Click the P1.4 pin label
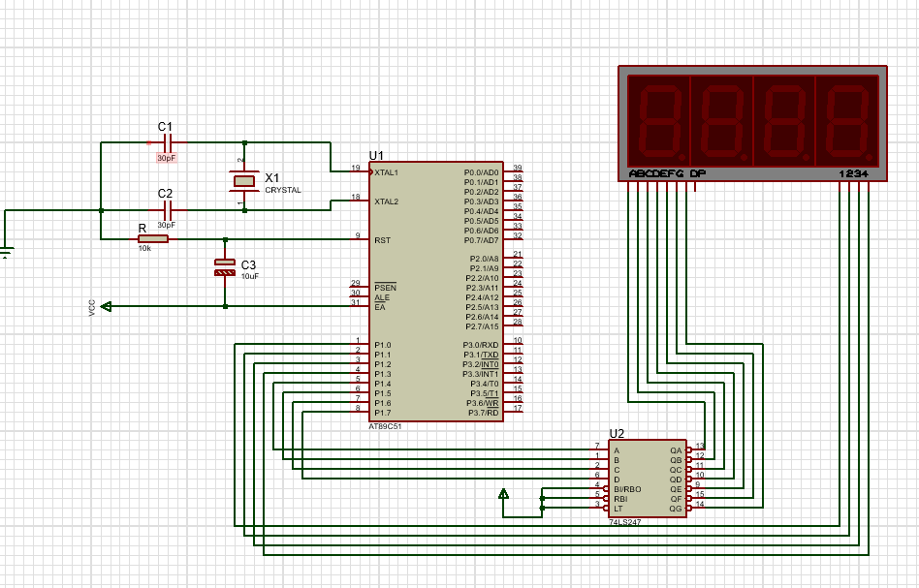The image size is (919, 588). click(383, 385)
